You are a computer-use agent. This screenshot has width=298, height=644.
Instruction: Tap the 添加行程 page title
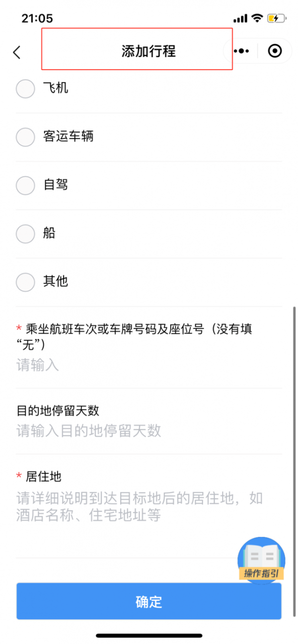[x=149, y=51]
